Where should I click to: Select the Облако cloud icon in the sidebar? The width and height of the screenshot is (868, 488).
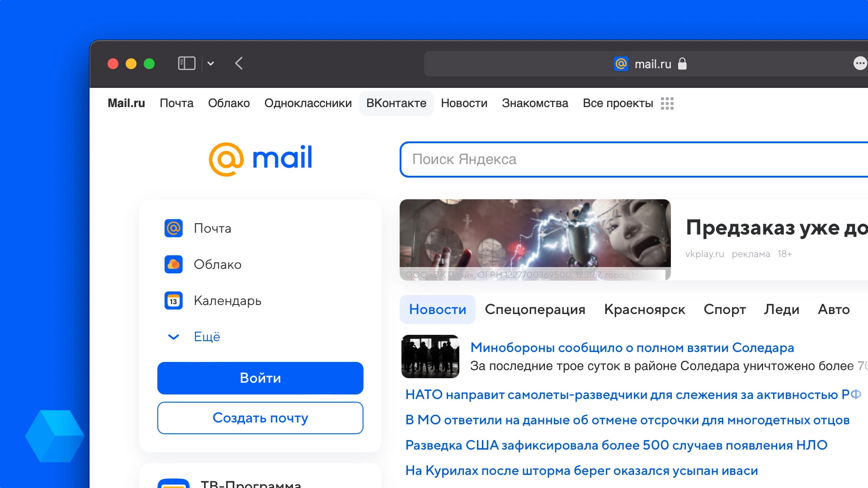click(x=173, y=264)
